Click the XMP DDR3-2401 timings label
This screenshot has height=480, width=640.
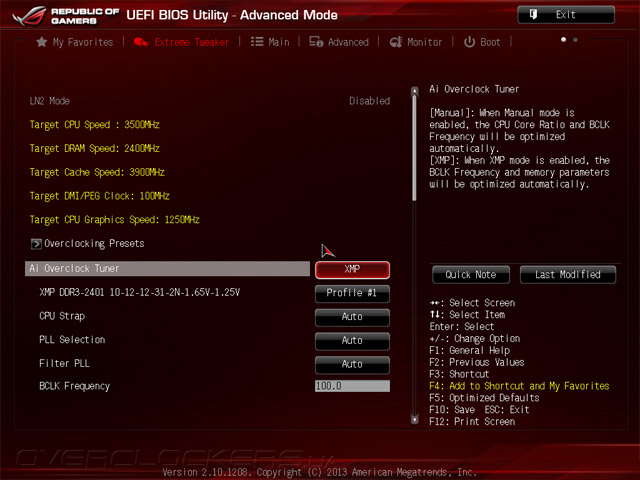[140, 292]
